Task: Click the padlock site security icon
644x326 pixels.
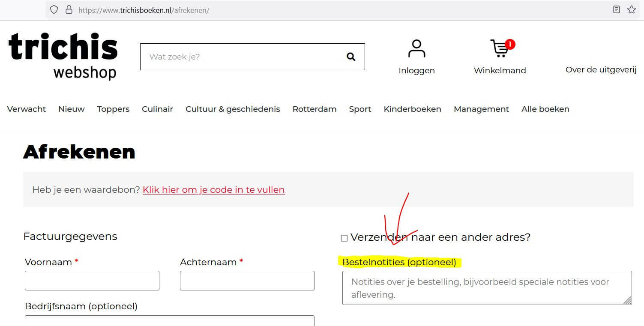Action: [69, 10]
